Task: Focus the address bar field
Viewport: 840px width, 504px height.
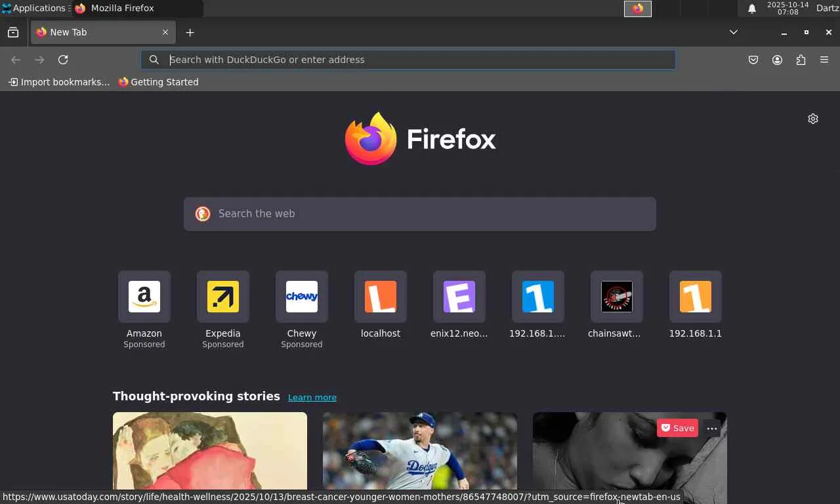Action: pyautogui.click(x=408, y=60)
